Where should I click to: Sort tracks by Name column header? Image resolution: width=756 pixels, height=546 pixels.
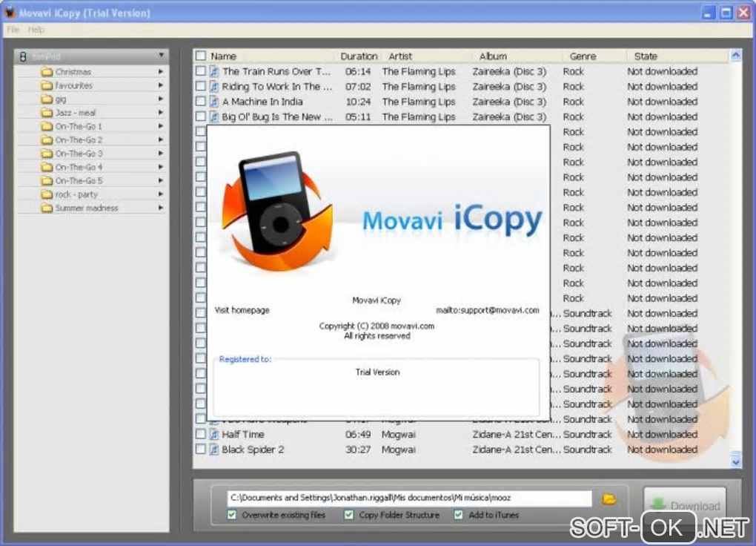coord(223,56)
